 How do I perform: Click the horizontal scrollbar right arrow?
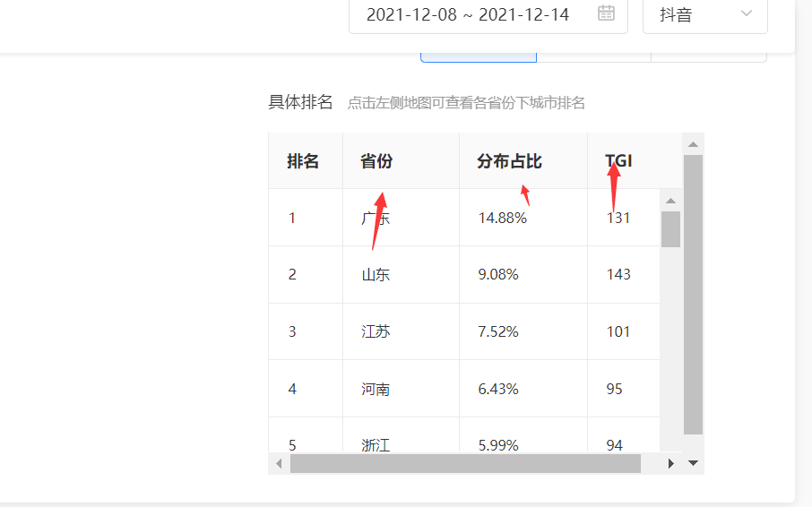pos(670,463)
